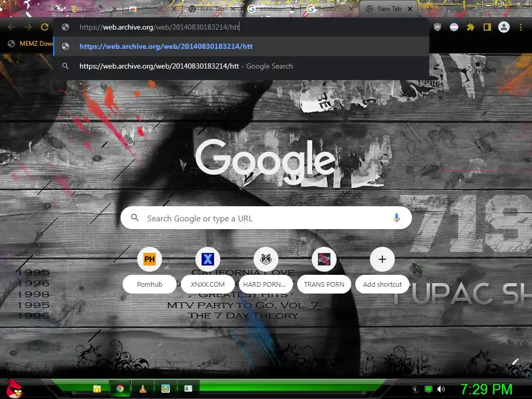This screenshot has width=532, height=399.
Task: Customize this page with pencil icon
Action: point(515,362)
